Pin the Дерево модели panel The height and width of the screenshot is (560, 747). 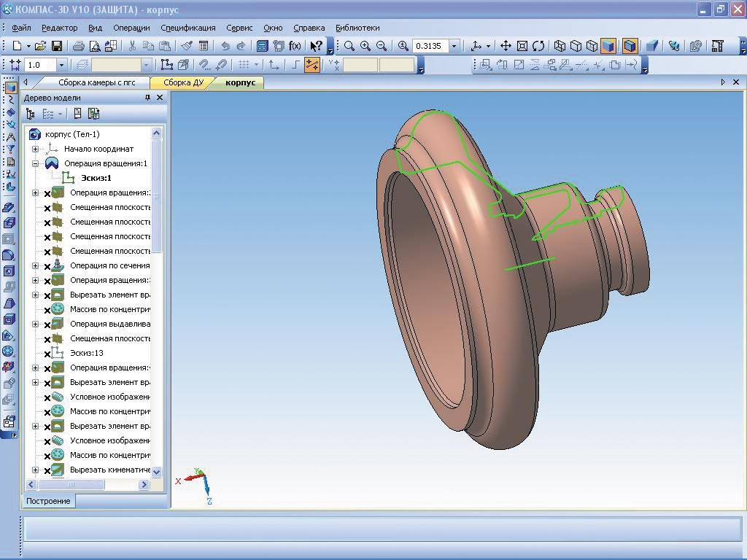pyautogui.click(x=148, y=98)
